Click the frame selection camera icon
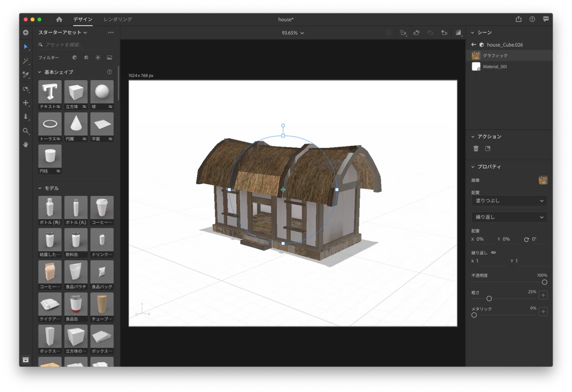 click(x=403, y=33)
